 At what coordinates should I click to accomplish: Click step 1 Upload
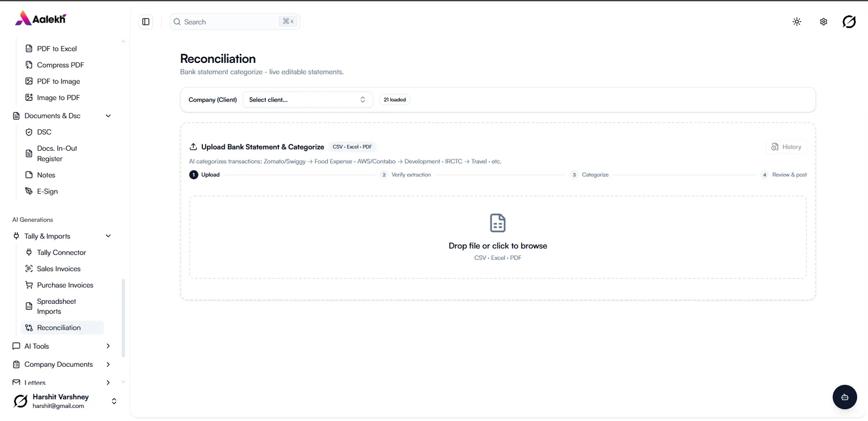tap(205, 175)
